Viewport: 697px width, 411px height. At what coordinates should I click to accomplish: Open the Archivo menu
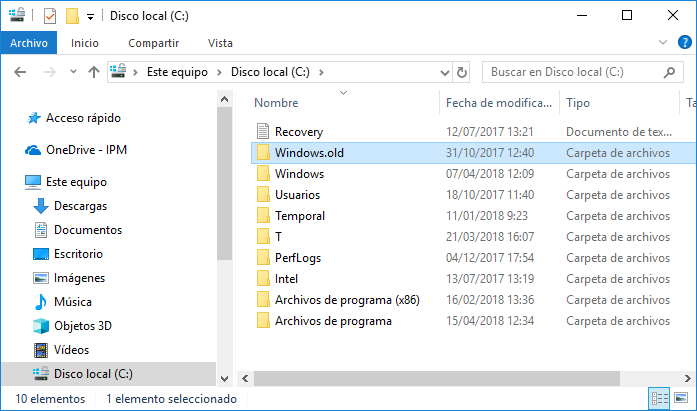tap(29, 43)
